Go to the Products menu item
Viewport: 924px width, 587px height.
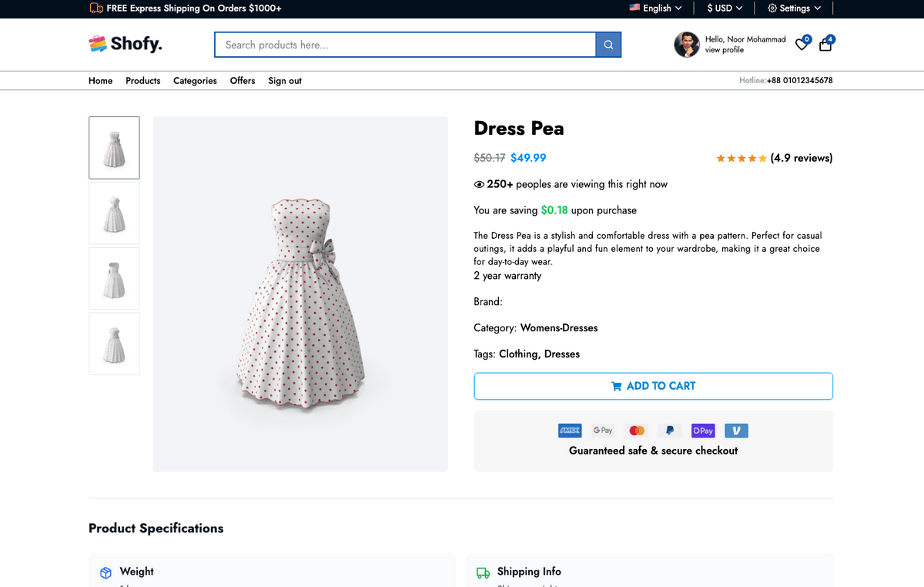143,81
